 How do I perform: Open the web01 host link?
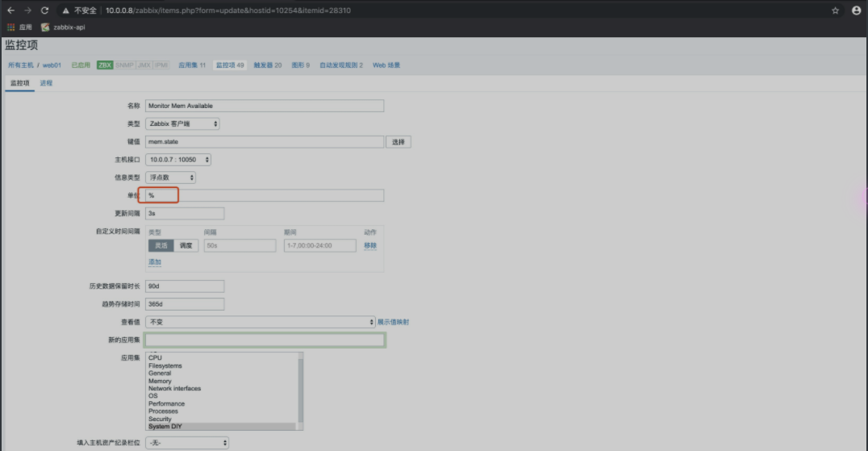52,65
